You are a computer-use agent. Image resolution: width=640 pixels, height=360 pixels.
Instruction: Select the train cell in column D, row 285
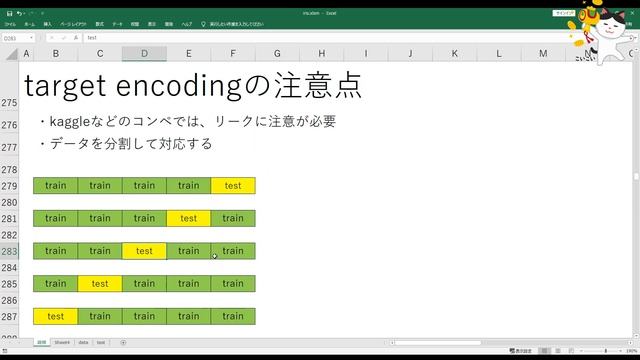pos(144,284)
